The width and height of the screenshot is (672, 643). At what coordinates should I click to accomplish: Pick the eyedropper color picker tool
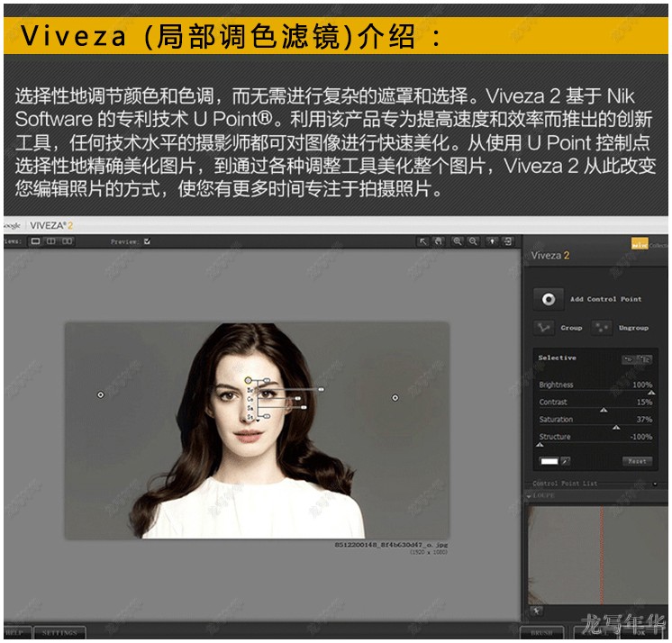(566, 461)
